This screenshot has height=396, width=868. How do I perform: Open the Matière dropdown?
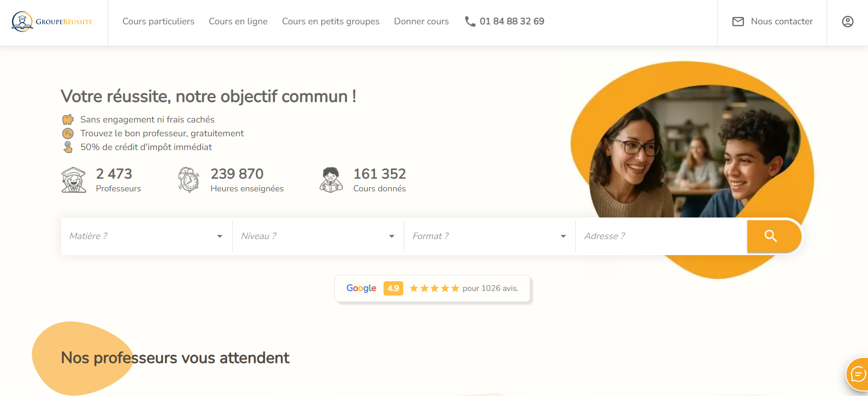pyautogui.click(x=146, y=236)
